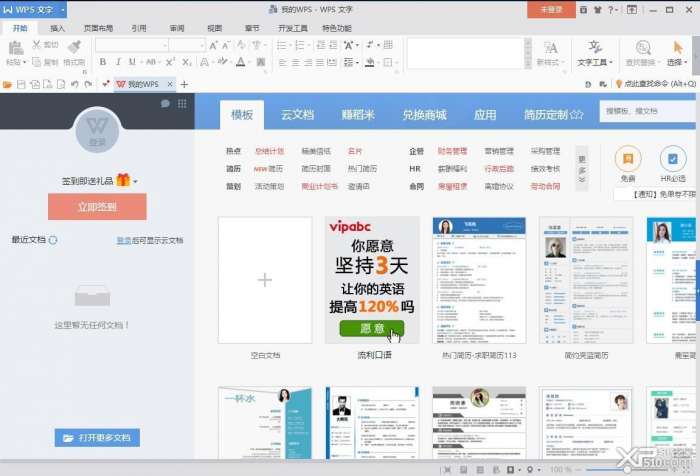Click the skin shirt icon in title bar
700x476 pixels.
point(597,9)
